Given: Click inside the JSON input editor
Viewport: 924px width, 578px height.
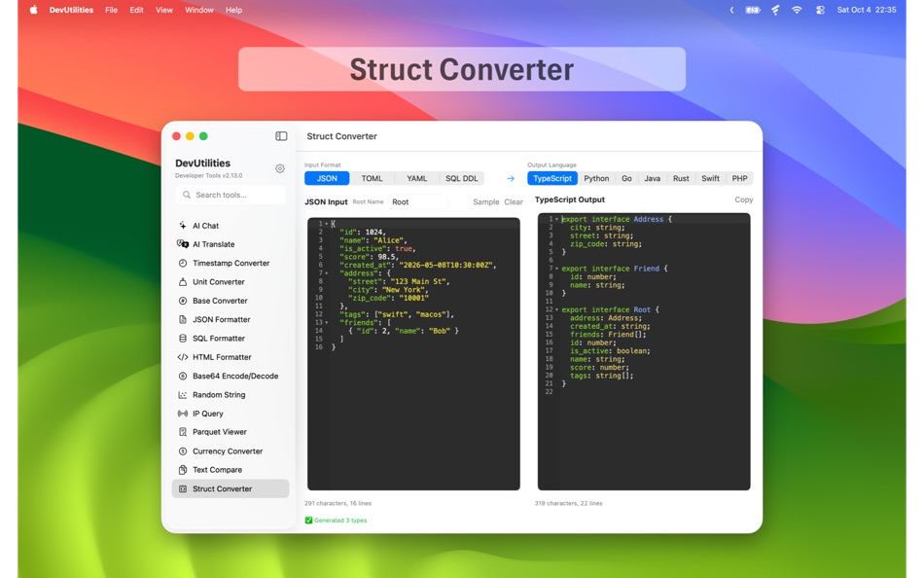Looking at the screenshot, I should (x=413, y=354).
